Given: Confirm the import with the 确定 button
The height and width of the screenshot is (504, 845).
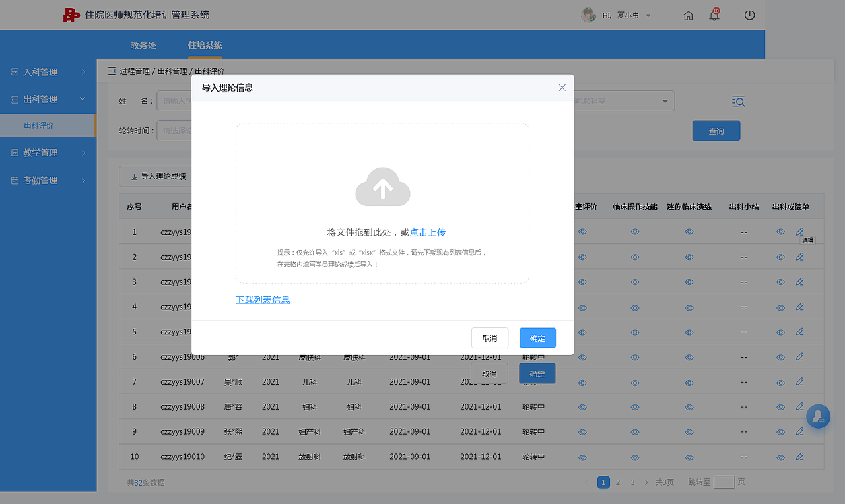Looking at the screenshot, I should pyautogui.click(x=537, y=337).
